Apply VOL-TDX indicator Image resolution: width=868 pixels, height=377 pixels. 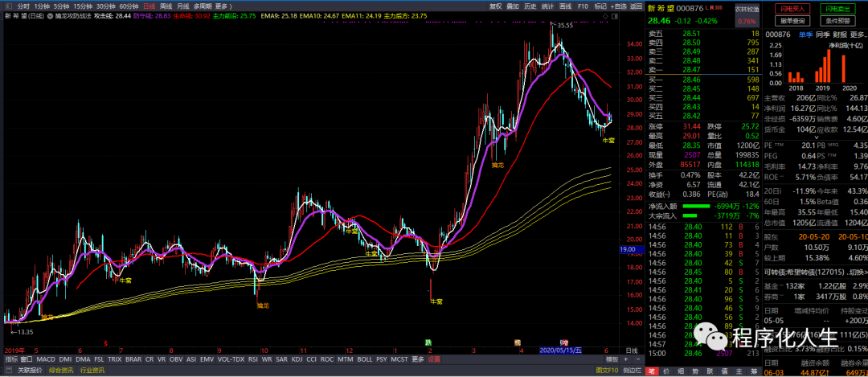pos(231,359)
